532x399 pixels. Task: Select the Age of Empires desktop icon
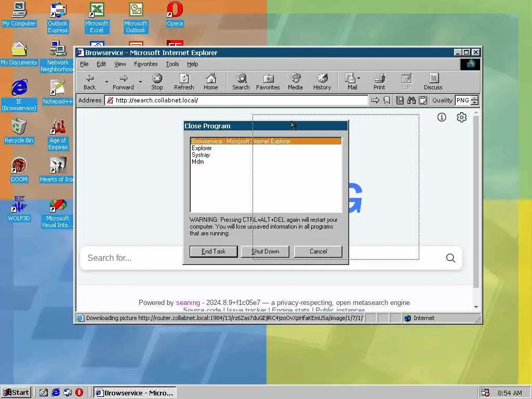(58, 135)
